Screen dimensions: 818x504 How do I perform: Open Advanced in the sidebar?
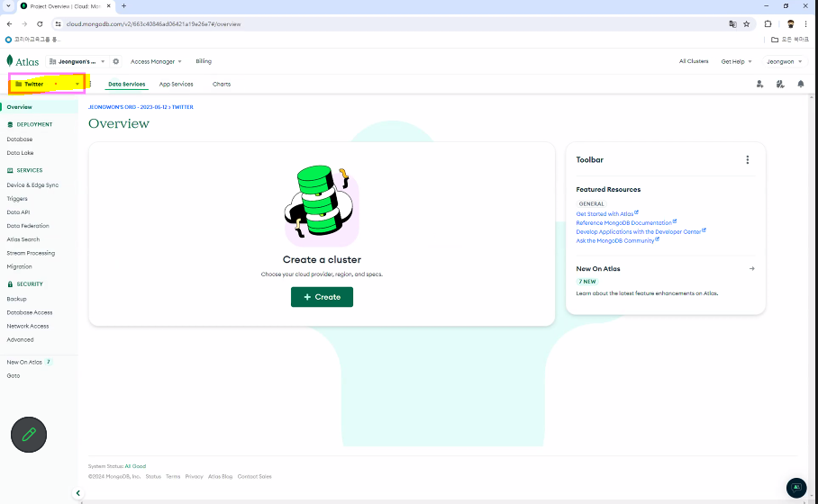pyautogui.click(x=21, y=340)
